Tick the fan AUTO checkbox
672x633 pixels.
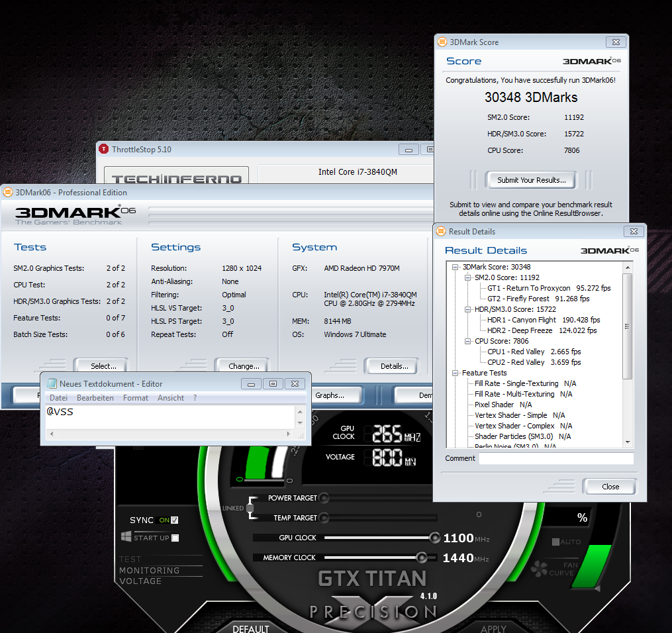pos(555,542)
